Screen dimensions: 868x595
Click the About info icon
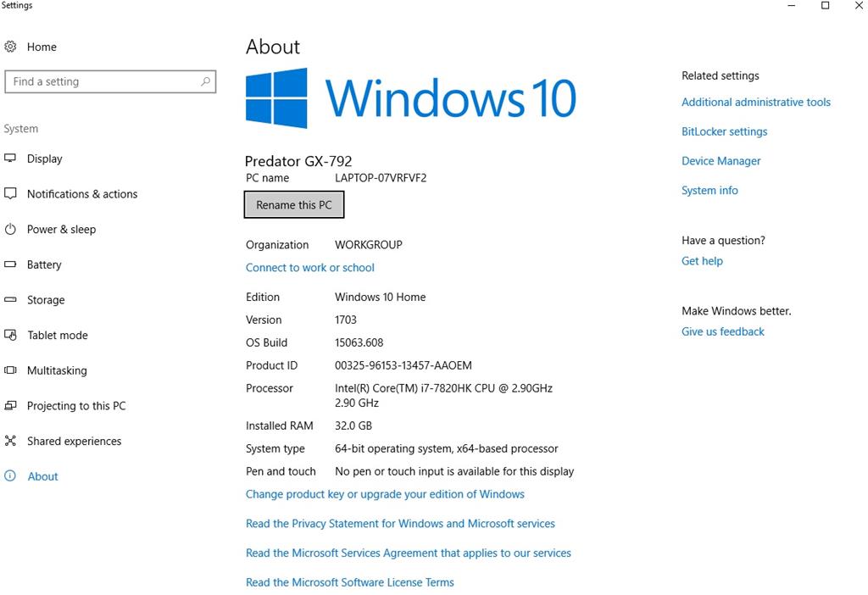(x=10, y=476)
